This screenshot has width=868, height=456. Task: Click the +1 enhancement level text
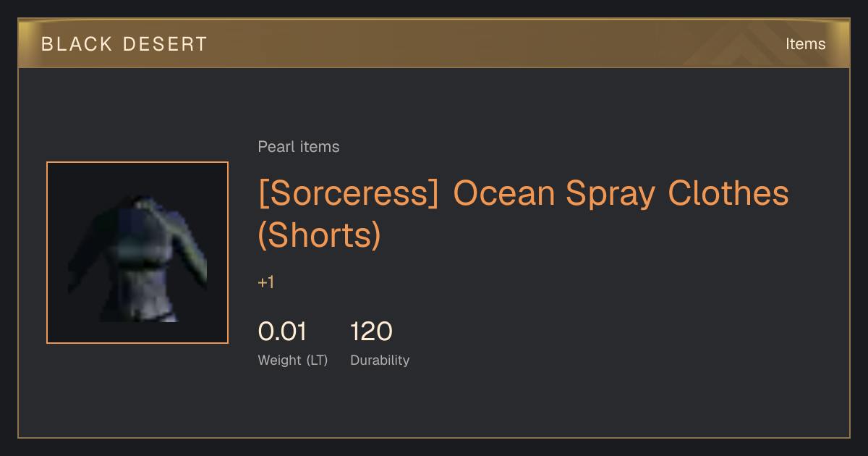tap(266, 283)
